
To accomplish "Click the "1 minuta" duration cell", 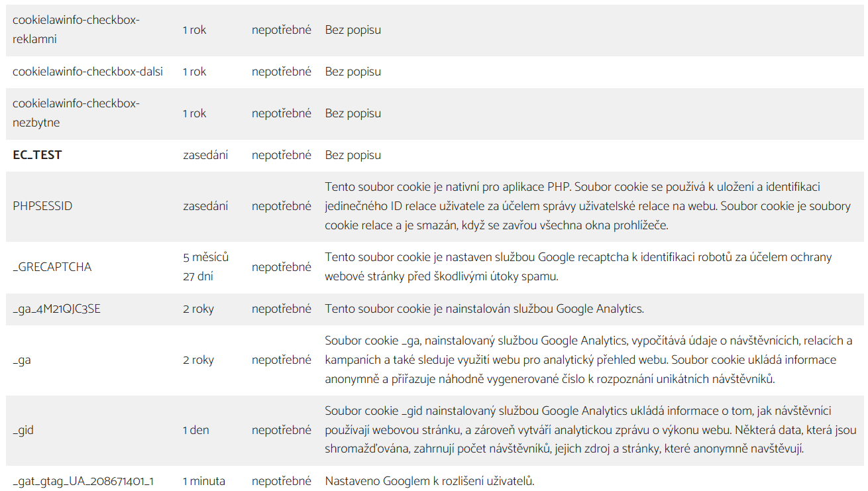I will pyautogui.click(x=203, y=481).
